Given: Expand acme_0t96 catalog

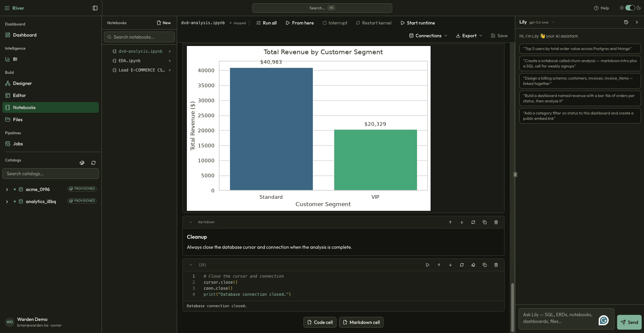Looking at the screenshot, I should point(7,190).
